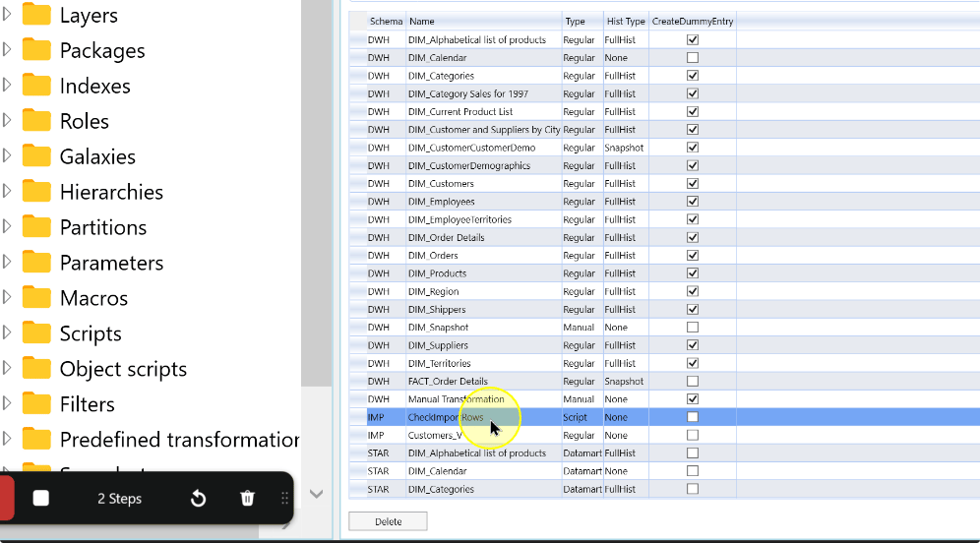Click the Predefined transformations folder icon
Image resolution: width=980 pixels, height=543 pixels.
pos(36,439)
